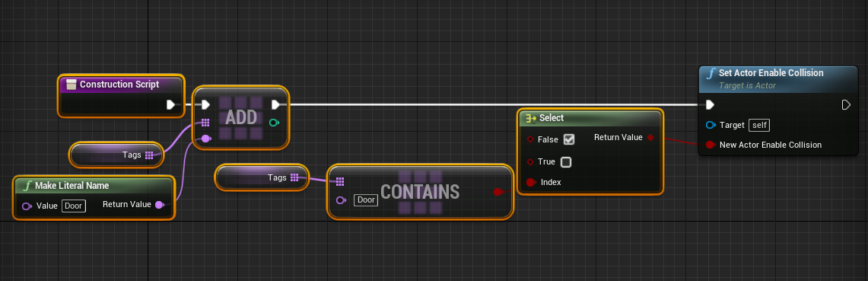868x281 pixels.
Task: Click Set Actor Enable Collision exec output
Action: pos(846,105)
